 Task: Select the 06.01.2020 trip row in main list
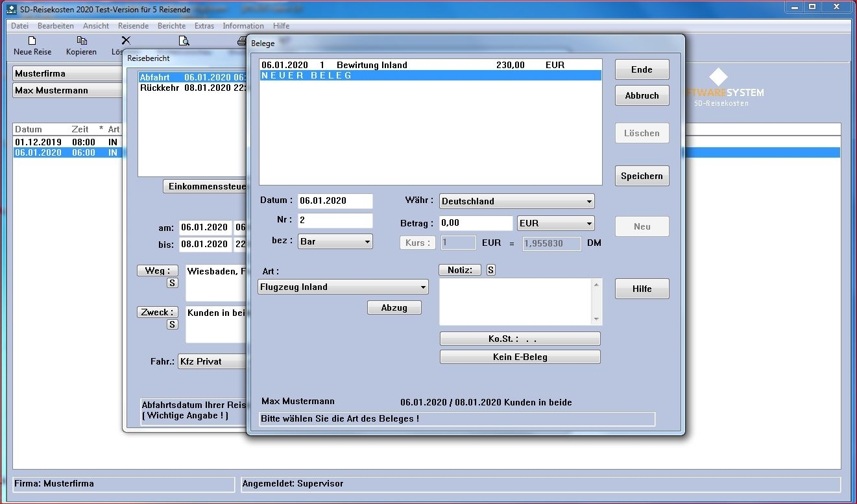click(68, 152)
